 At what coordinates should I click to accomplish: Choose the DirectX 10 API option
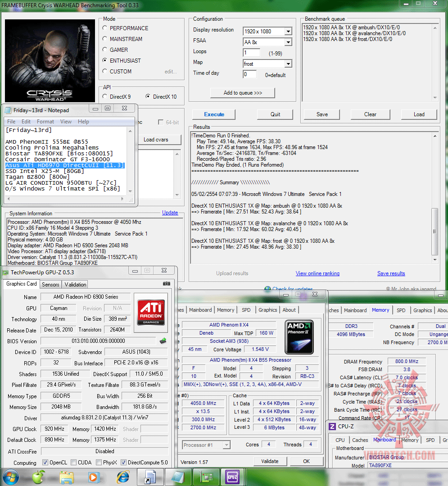click(x=148, y=96)
